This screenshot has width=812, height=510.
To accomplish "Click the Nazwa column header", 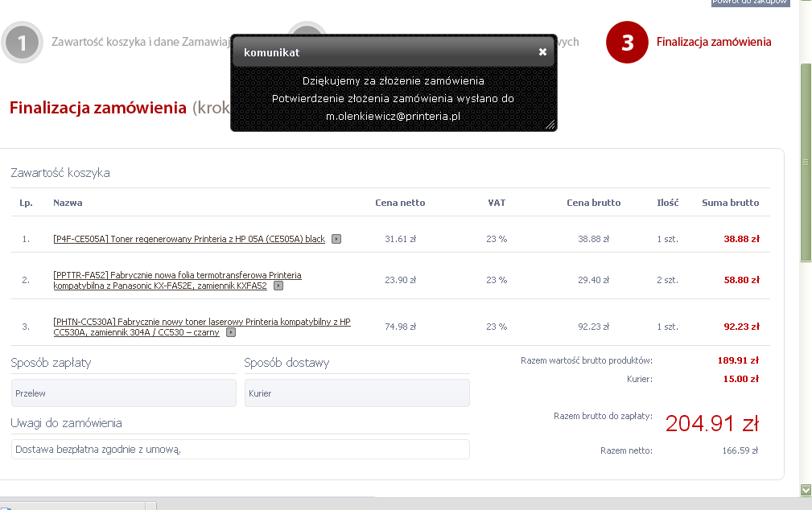I will 68,203.
